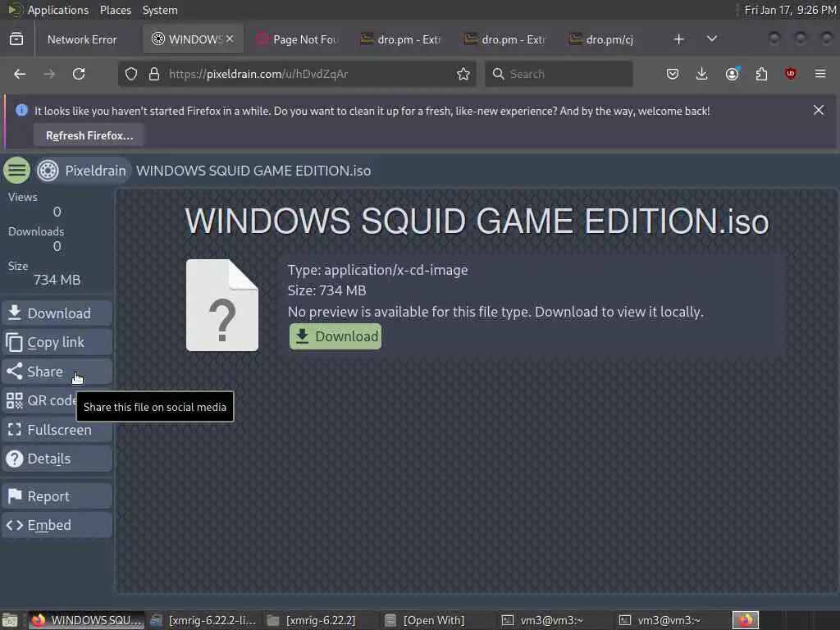840x630 pixels.
Task: Bookmark this page with star icon
Action: pyautogui.click(x=463, y=74)
